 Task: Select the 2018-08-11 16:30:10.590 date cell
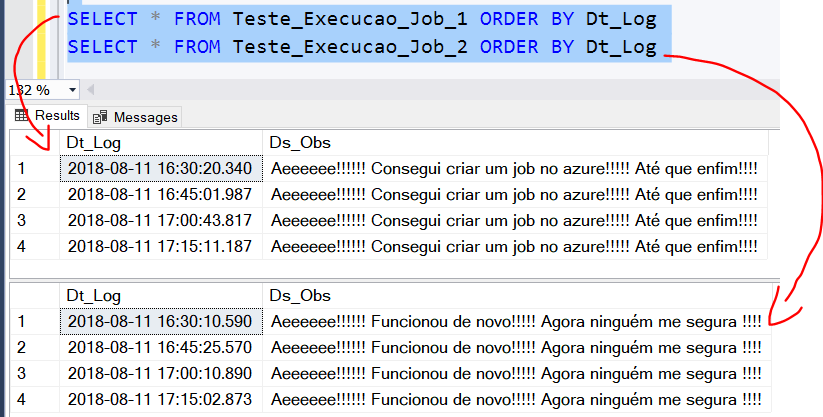tap(160, 321)
